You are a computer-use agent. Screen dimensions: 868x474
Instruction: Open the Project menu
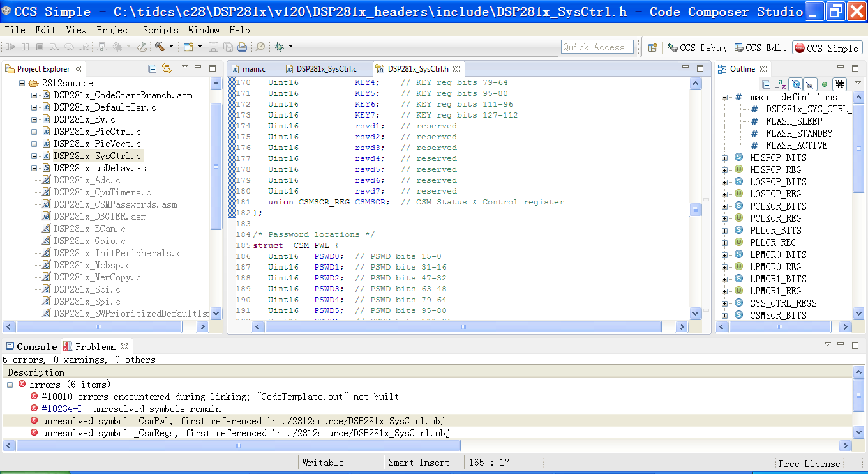[x=114, y=30]
